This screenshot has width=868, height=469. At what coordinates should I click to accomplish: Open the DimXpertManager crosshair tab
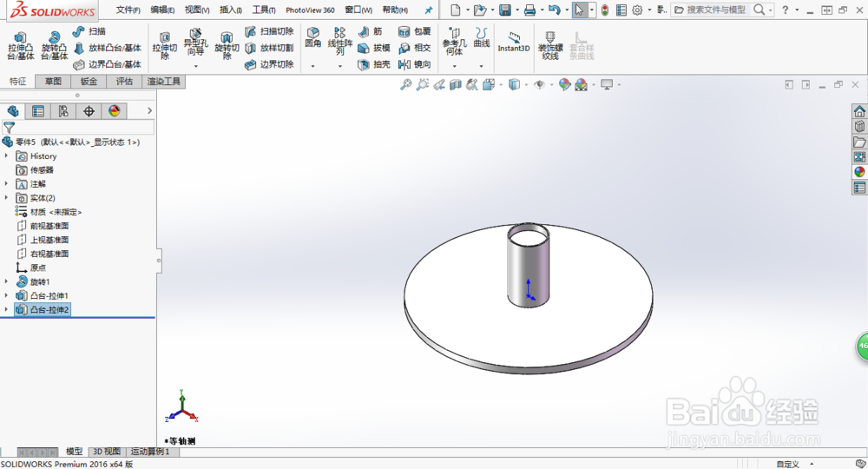coord(89,111)
